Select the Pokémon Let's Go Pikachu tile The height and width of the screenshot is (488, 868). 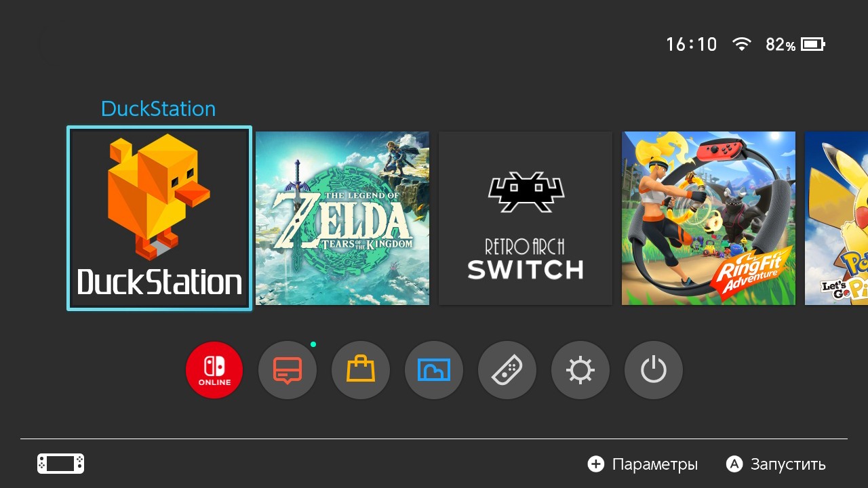tap(836, 218)
